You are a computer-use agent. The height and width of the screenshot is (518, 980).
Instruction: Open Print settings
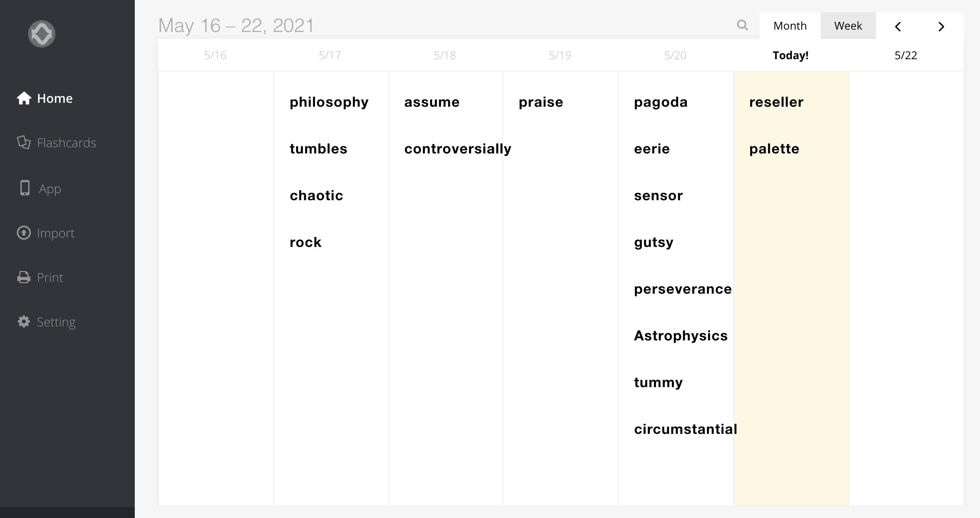point(50,277)
